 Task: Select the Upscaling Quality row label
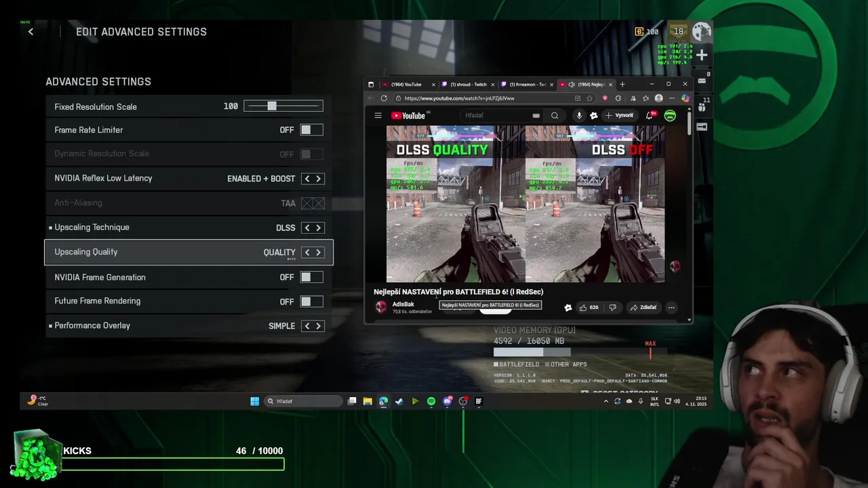pyautogui.click(x=86, y=252)
